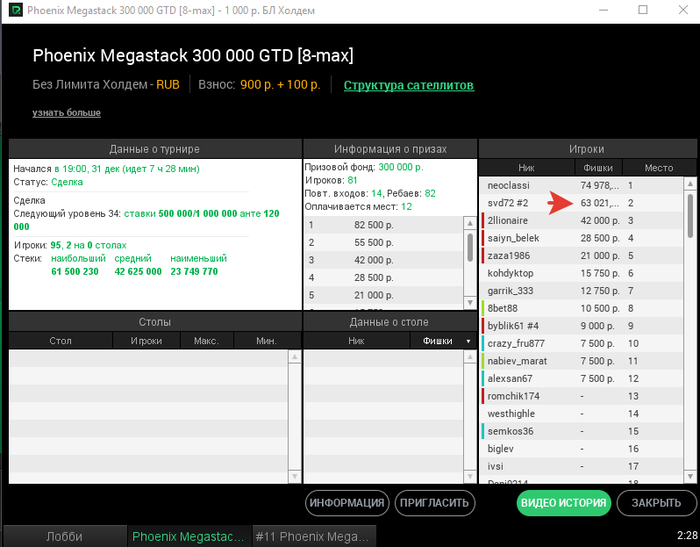Click the Данные о турнире panel header
Screen dimensions: 700x547
155,149
